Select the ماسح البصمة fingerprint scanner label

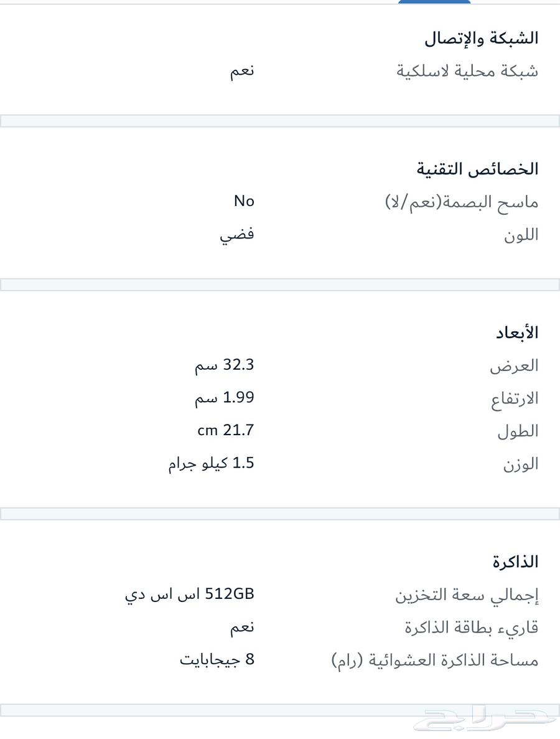click(x=462, y=202)
